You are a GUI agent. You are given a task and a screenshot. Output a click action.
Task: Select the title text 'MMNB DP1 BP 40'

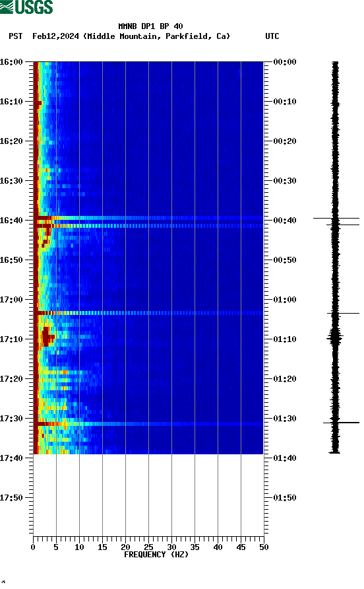coord(150,26)
